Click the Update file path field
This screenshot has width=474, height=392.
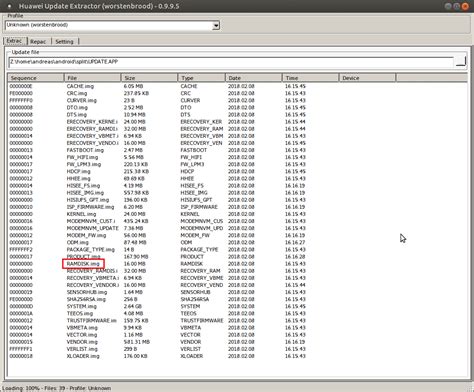tap(231, 62)
